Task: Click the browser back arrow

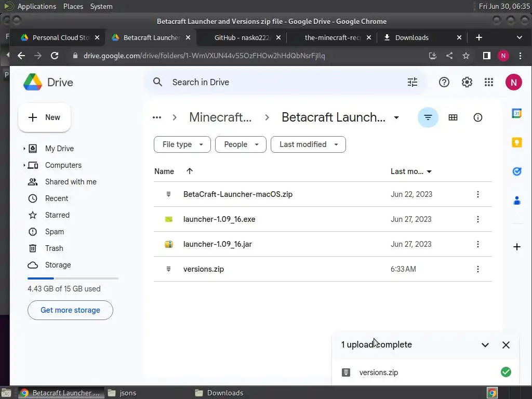Action: point(21,56)
